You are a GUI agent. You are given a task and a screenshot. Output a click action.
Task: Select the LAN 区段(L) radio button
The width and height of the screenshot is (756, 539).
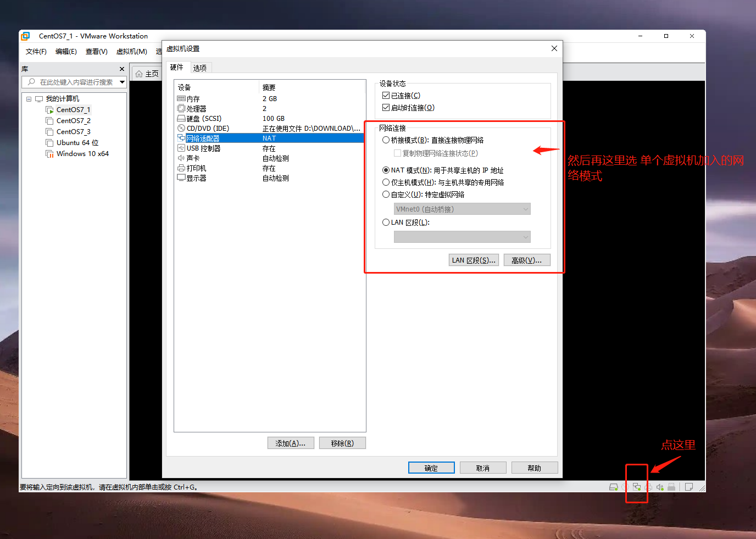[386, 223]
